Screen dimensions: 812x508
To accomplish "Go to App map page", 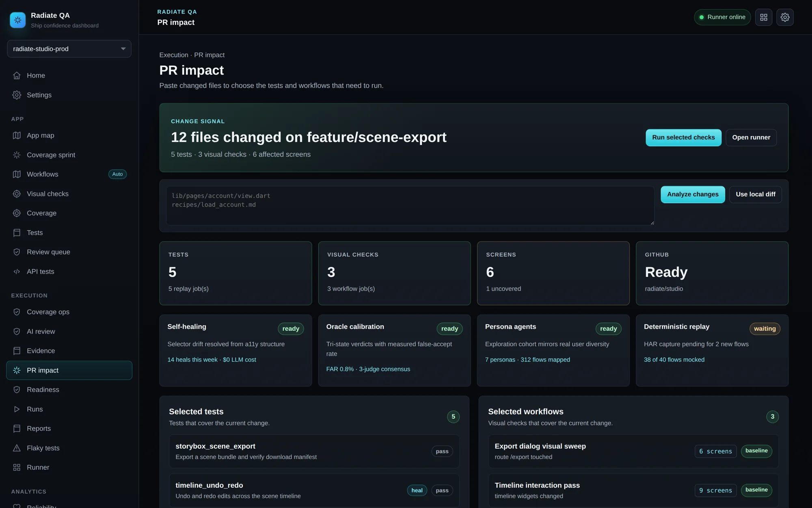I will click(x=69, y=135).
